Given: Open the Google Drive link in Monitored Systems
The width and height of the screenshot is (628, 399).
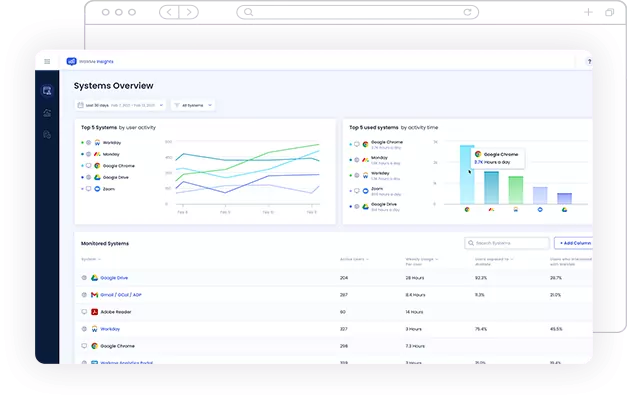Looking at the screenshot, I should tap(114, 278).
